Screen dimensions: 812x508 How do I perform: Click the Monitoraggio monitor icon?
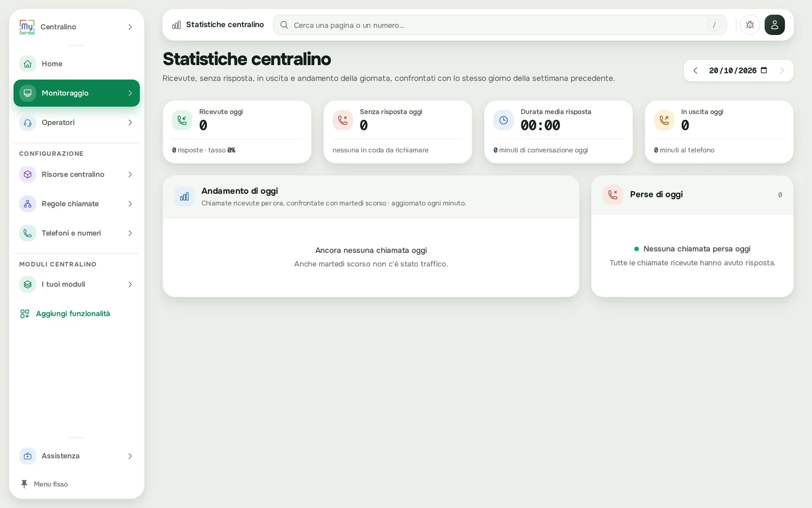point(27,93)
